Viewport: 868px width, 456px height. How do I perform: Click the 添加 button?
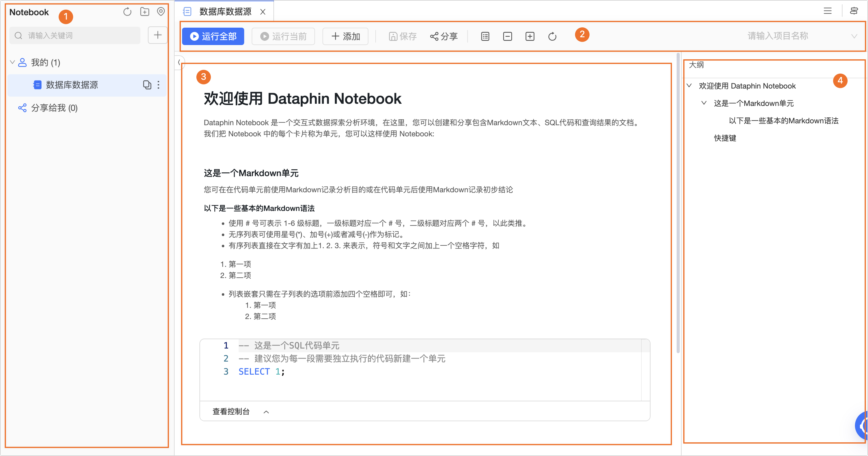(345, 36)
